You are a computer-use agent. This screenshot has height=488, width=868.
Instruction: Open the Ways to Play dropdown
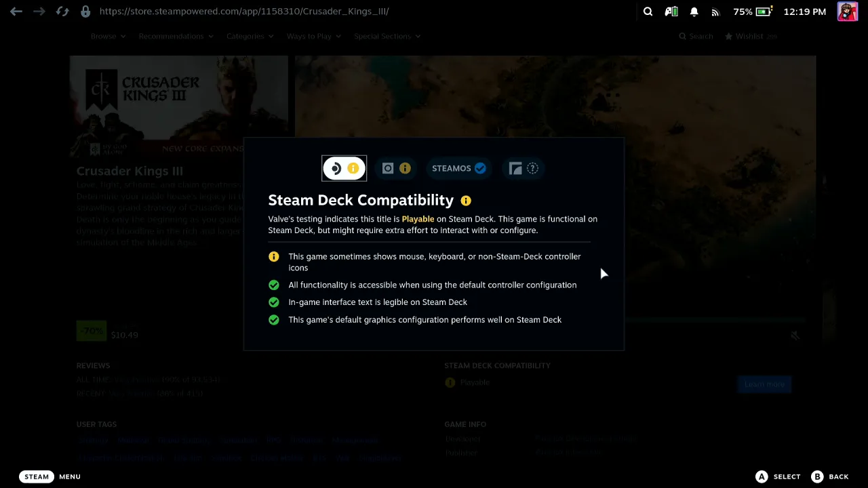[313, 36]
